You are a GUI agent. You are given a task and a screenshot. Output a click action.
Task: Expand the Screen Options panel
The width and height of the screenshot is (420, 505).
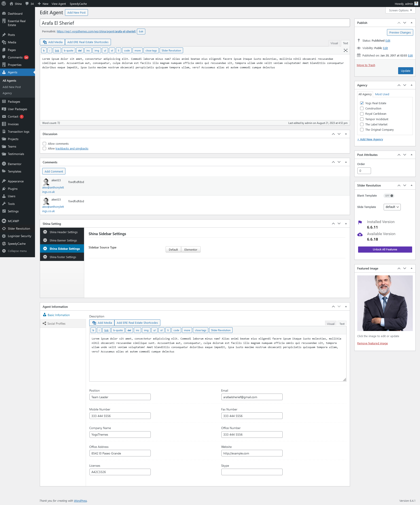(400, 10)
